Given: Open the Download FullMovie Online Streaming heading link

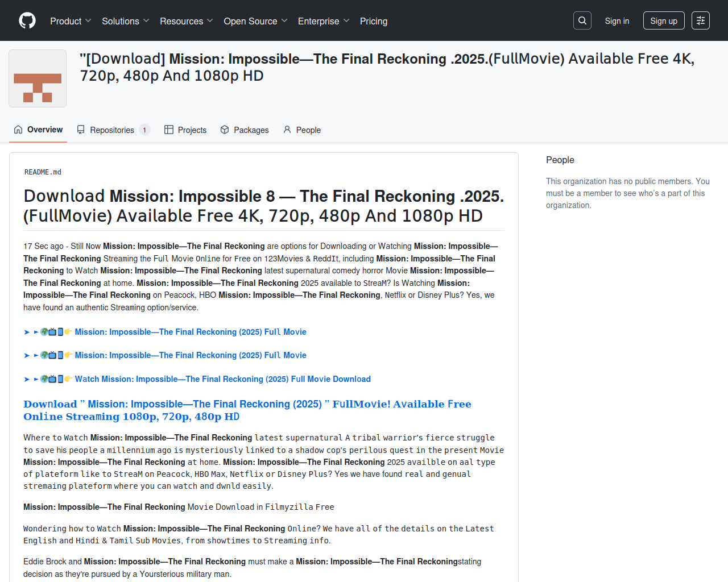Looking at the screenshot, I should [247, 410].
